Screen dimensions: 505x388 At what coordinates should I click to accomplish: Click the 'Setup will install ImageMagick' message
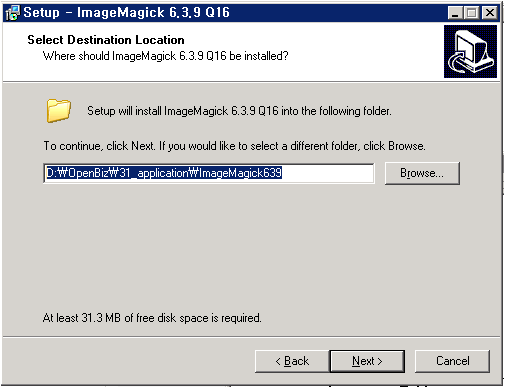[x=239, y=111]
